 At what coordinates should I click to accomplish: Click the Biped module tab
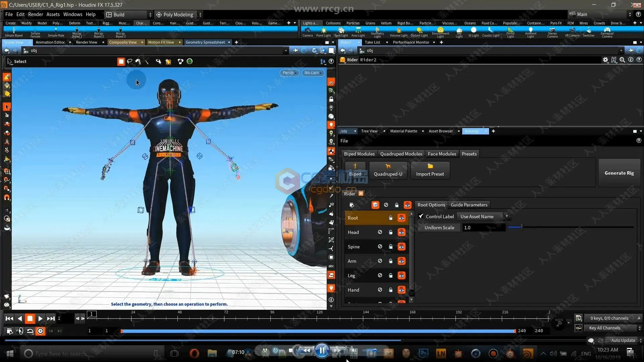(360, 154)
